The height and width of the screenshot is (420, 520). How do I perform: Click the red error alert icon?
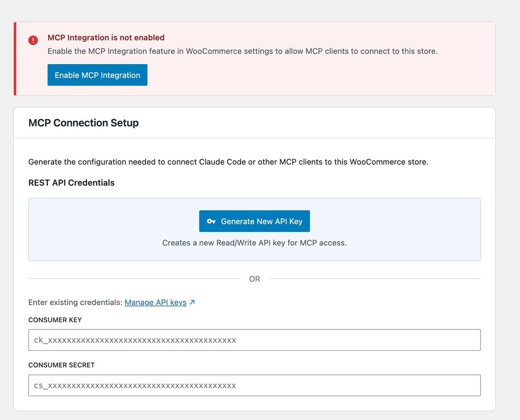click(33, 40)
